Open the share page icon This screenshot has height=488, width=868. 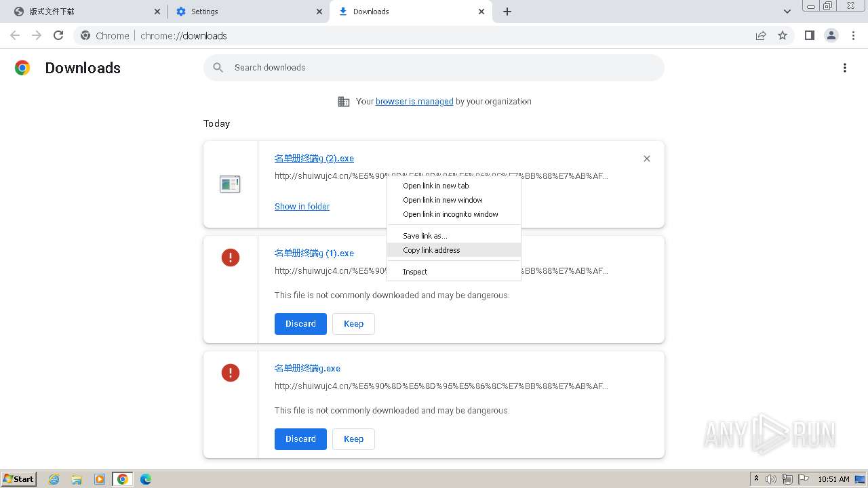[x=761, y=36]
